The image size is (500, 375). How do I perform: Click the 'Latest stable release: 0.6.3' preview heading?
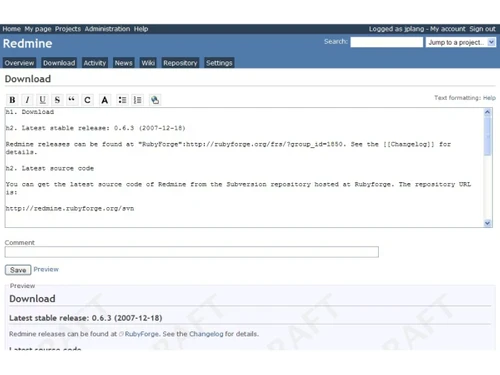[86, 318]
